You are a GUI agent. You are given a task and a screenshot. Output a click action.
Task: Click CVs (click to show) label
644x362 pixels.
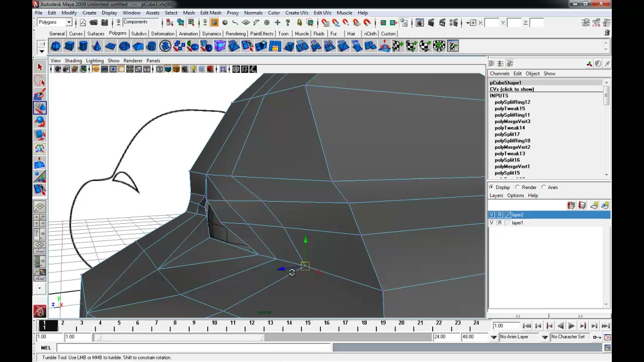point(512,89)
